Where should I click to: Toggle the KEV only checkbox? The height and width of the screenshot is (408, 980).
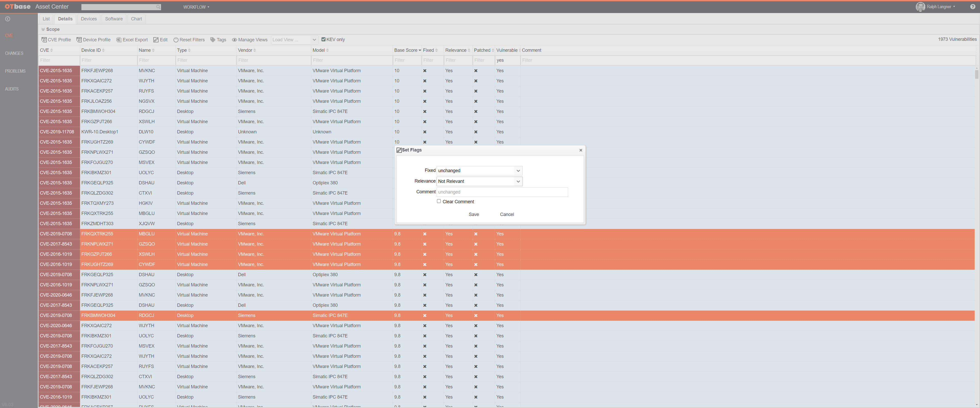click(323, 39)
